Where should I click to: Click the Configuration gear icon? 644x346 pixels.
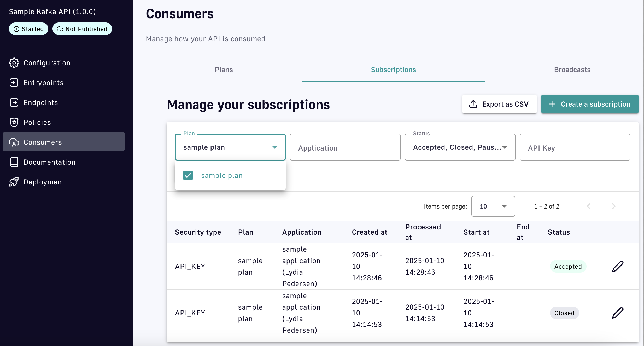click(x=14, y=63)
